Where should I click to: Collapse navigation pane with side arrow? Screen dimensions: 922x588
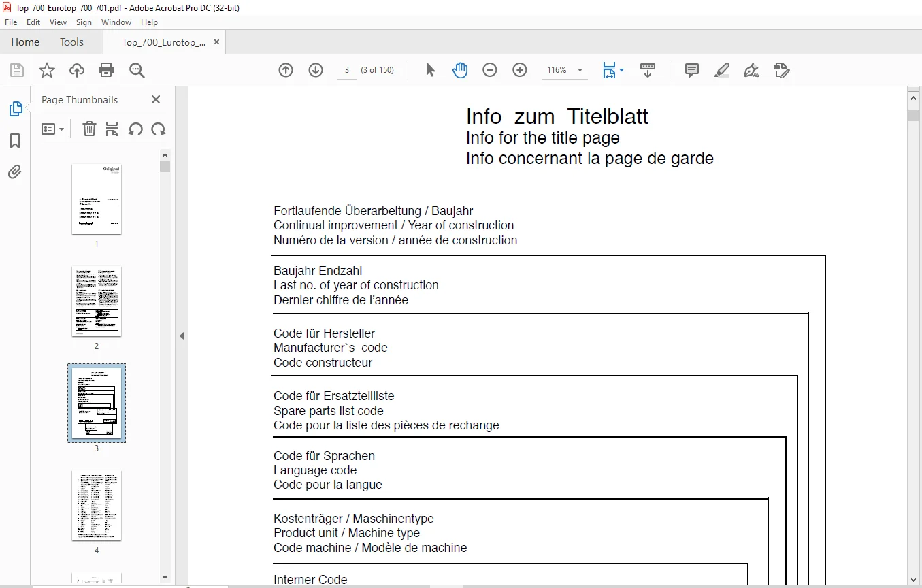(182, 336)
